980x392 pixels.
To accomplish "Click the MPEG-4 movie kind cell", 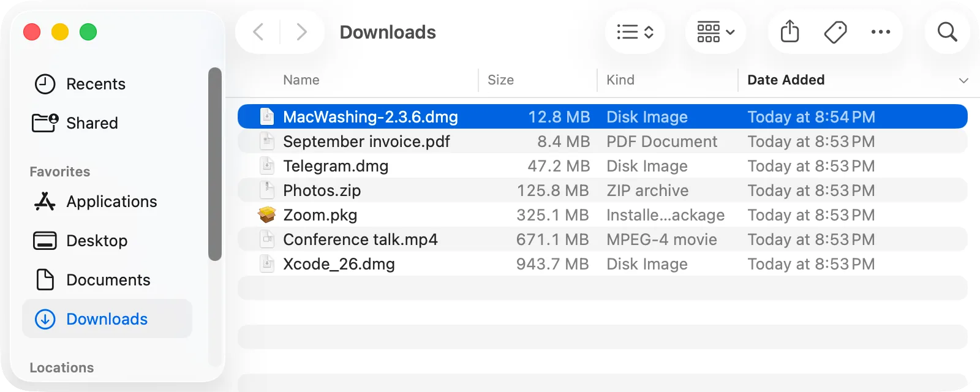I will 661,239.
